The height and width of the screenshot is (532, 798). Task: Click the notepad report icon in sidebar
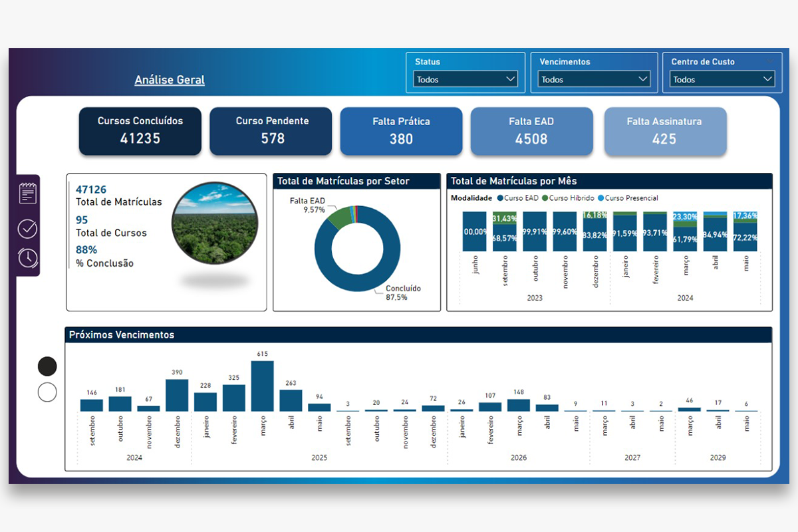point(28,193)
